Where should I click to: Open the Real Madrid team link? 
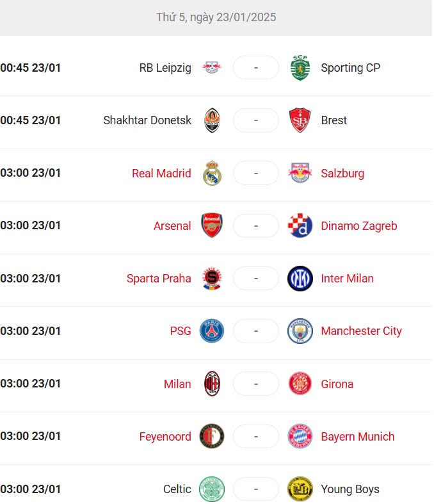coord(161,174)
